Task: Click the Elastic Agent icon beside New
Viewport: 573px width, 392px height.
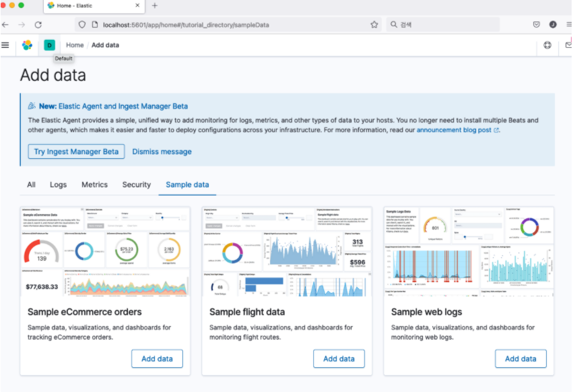Action: (x=32, y=106)
